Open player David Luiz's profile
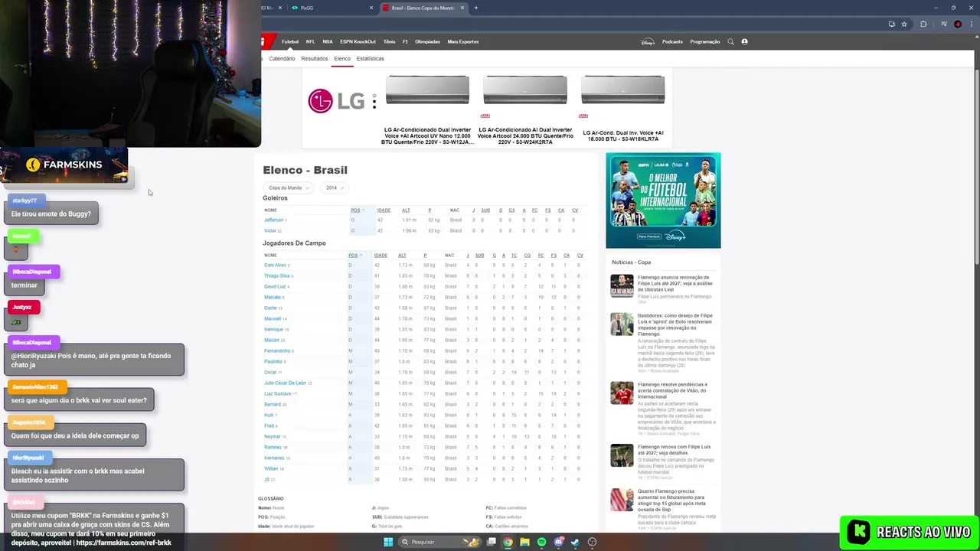The image size is (980, 551). tap(275, 286)
